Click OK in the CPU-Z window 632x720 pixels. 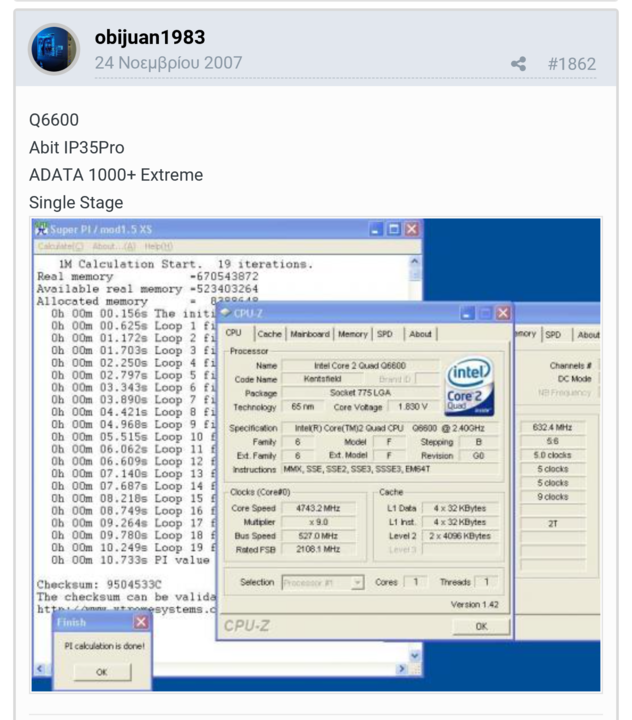pos(481,626)
